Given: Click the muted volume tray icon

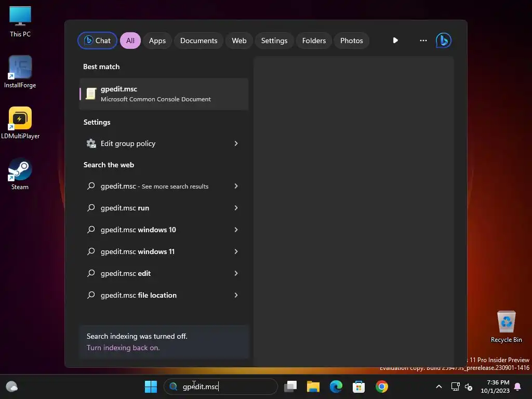Looking at the screenshot, I should [x=469, y=387].
